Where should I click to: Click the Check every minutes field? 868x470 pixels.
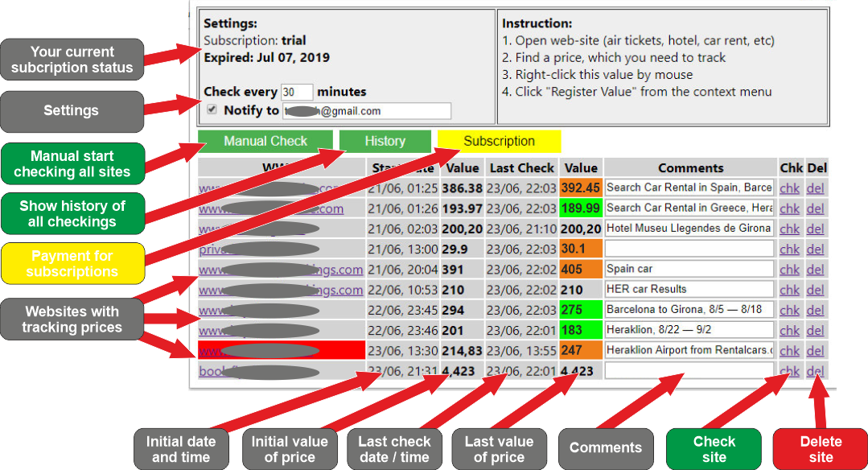tap(297, 93)
